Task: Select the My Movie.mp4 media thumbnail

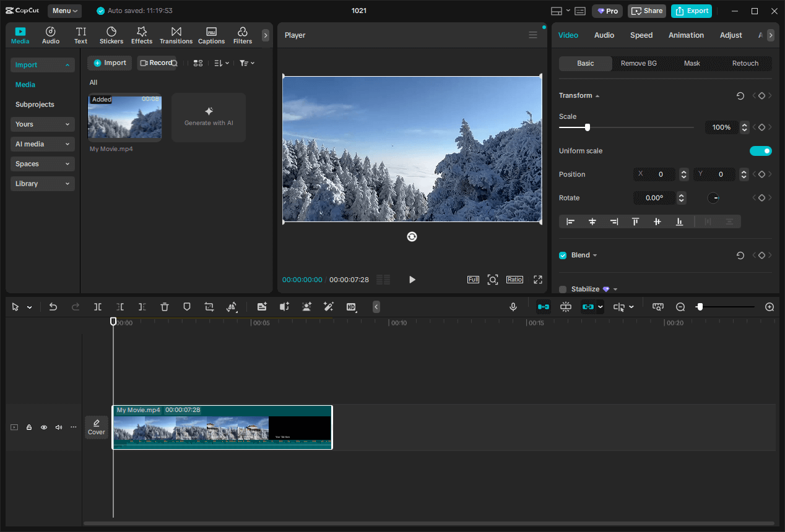Action: pos(124,117)
